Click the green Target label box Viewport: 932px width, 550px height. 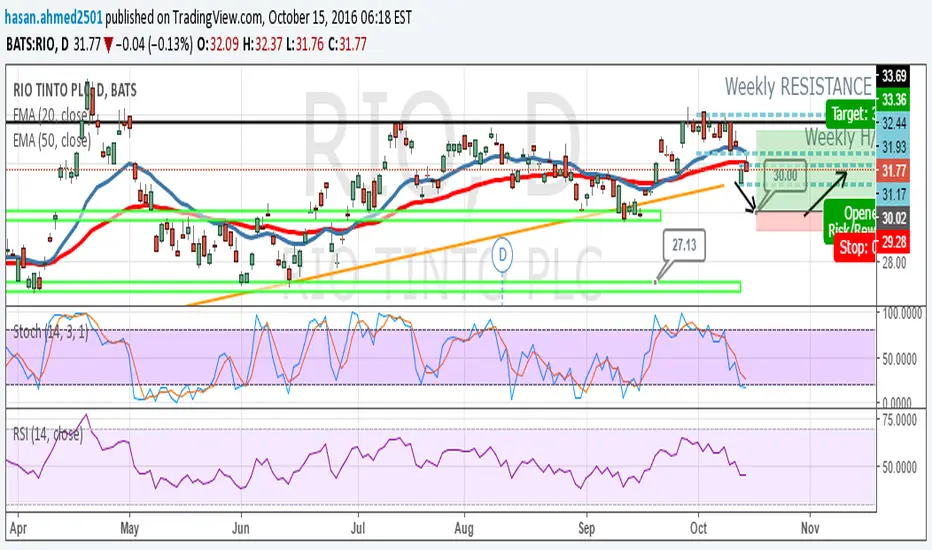click(x=851, y=113)
